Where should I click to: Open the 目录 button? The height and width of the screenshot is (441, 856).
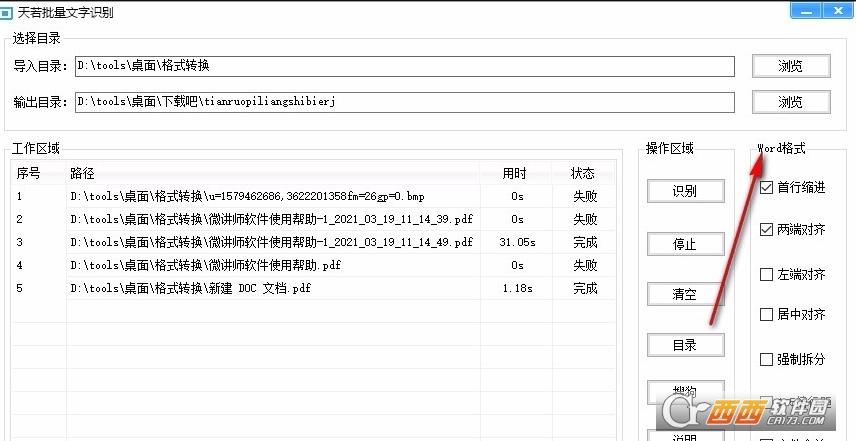(685, 345)
